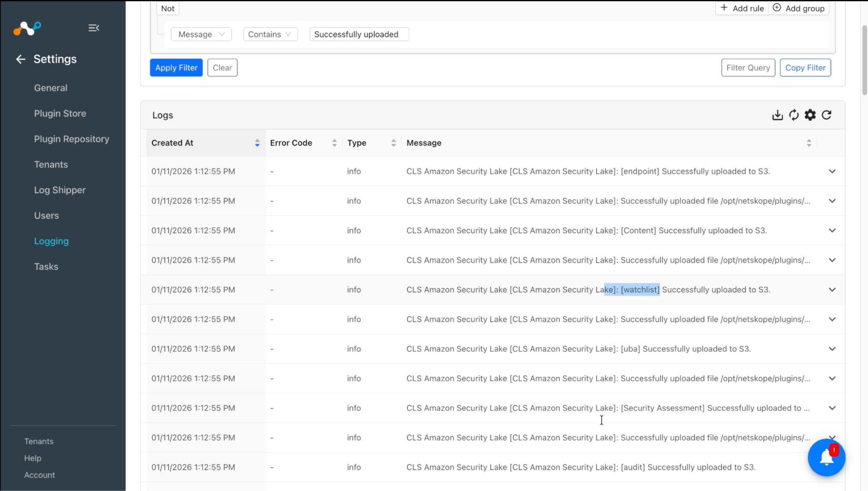
Task: Focus the 'Successfully uploaded' filter value field
Action: pos(359,34)
